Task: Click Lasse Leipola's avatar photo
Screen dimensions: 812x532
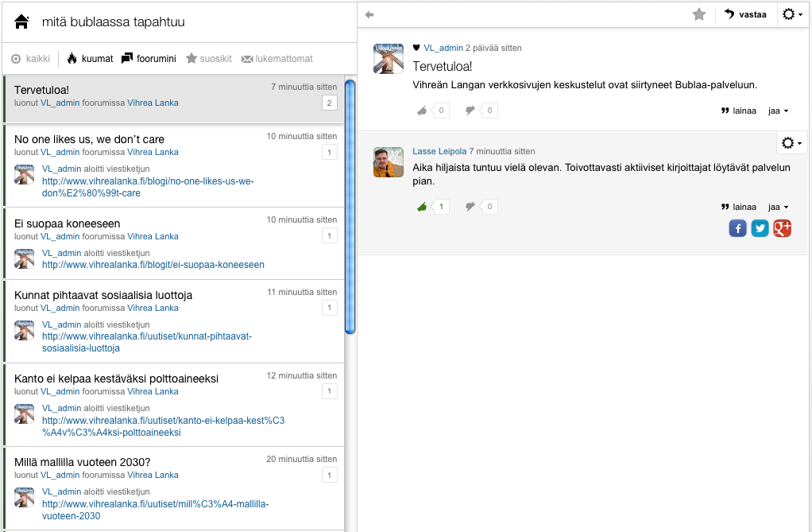Action: 389,162
